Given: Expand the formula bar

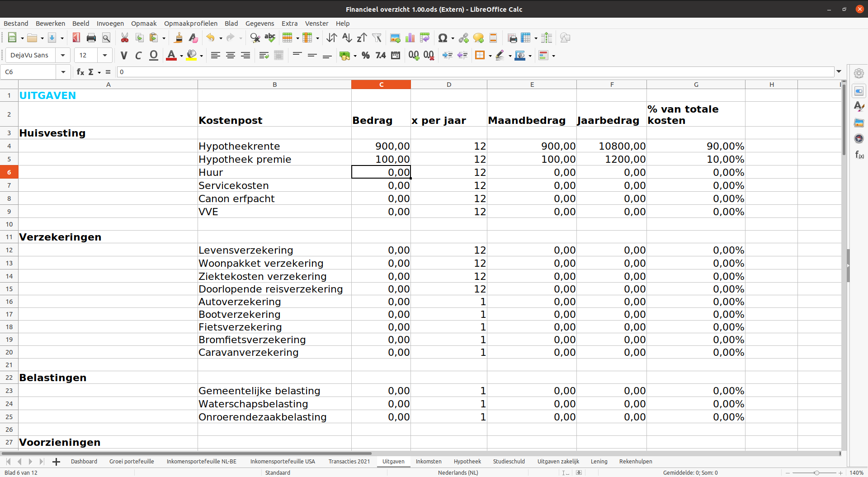Looking at the screenshot, I should click(839, 72).
